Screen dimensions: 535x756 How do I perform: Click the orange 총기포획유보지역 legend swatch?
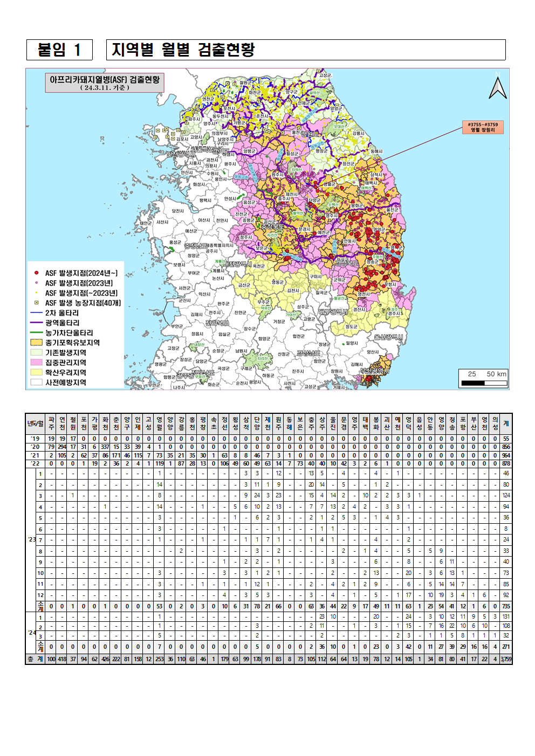pyautogui.click(x=36, y=343)
